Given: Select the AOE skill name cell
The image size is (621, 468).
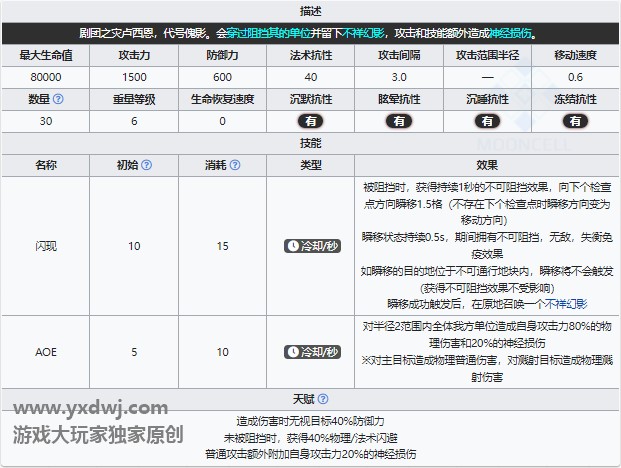Looking at the screenshot, I should click(46, 352).
